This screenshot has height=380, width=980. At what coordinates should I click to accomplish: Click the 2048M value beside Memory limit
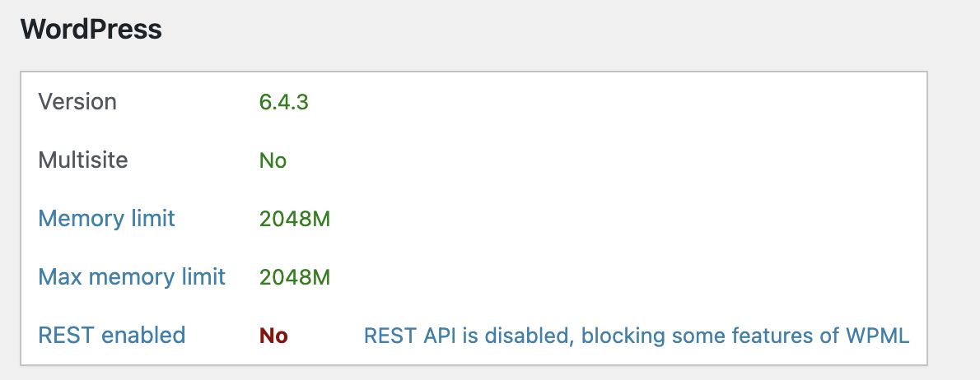pos(294,219)
